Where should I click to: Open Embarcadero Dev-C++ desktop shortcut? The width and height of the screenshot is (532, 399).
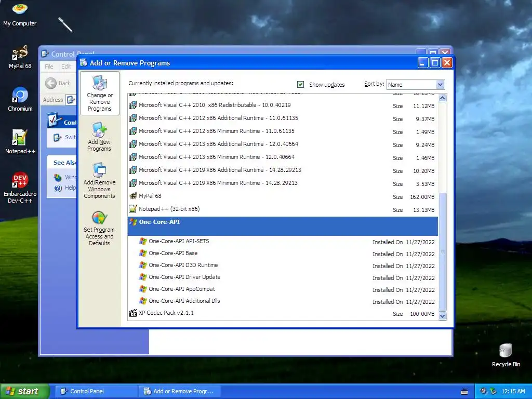[x=20, y=188]
